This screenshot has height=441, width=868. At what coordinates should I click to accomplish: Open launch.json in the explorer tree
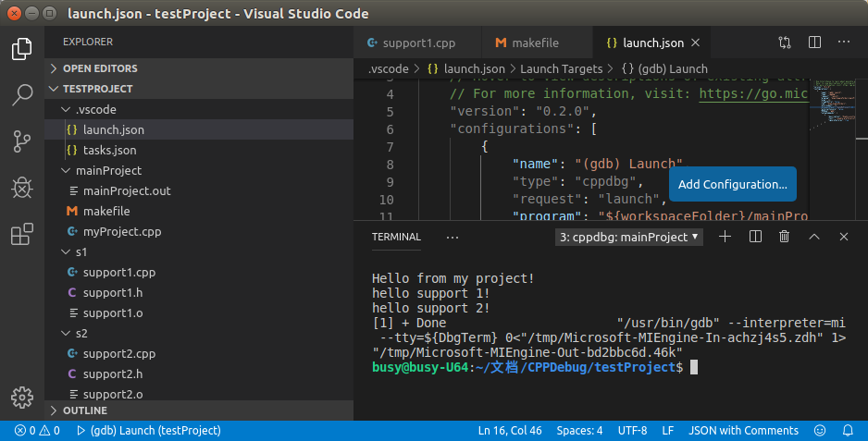199,129
